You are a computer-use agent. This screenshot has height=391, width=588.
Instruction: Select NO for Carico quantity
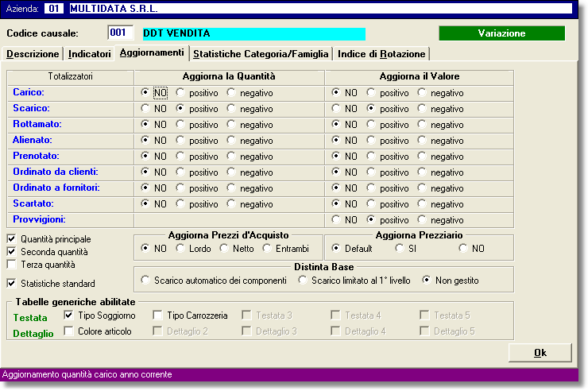(145, 92)
